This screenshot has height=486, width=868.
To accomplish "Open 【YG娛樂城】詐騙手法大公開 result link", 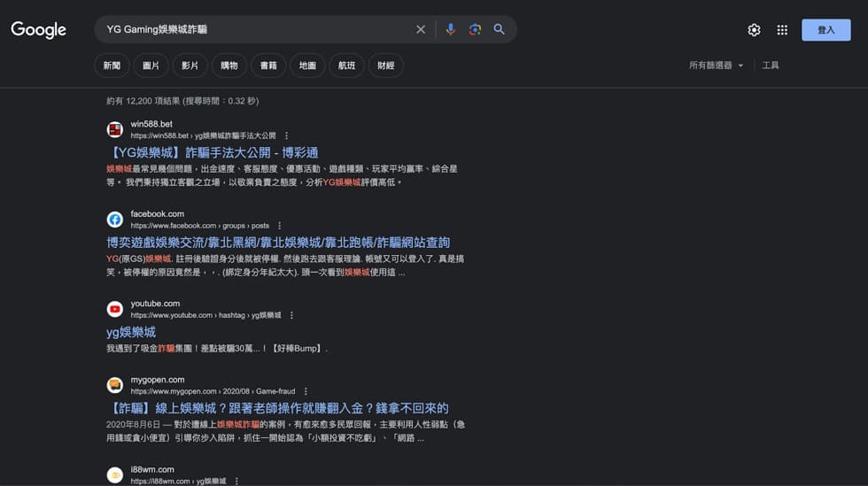I will point(213,153).
